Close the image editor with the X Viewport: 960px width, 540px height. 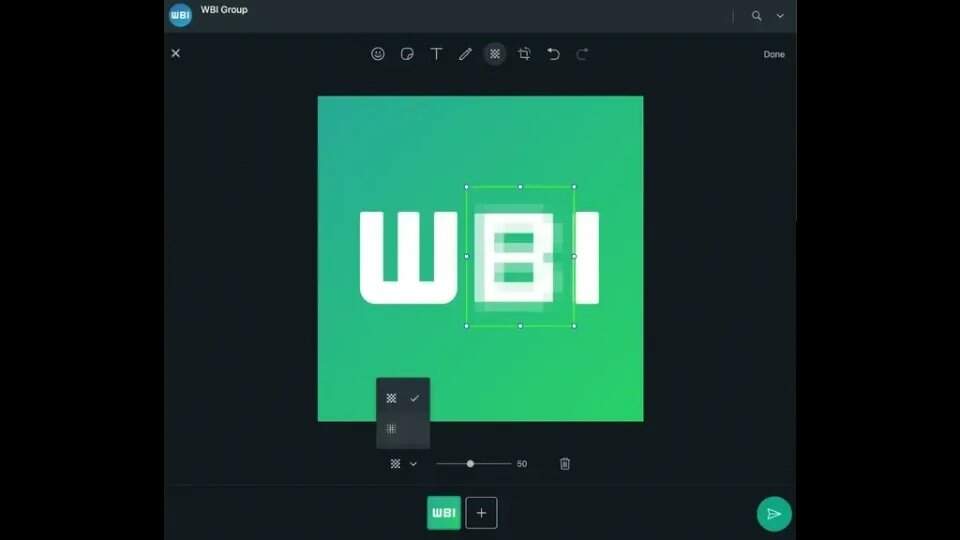(176, 53)
